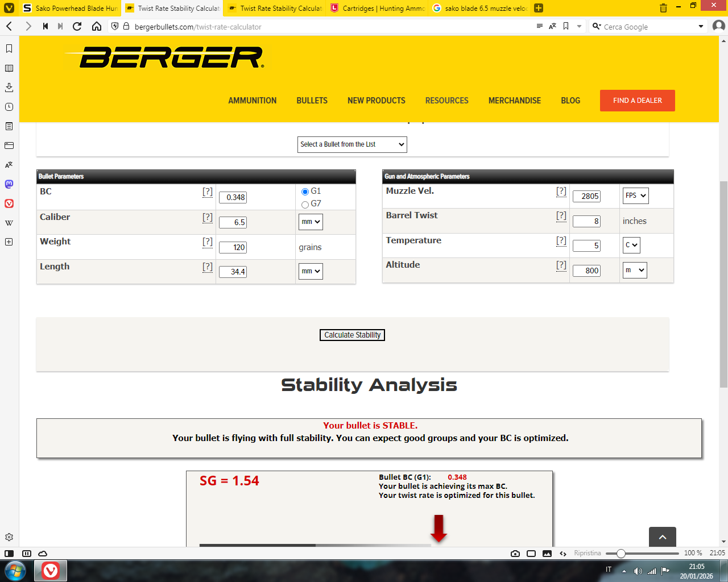Open the BLOG menu item
The width and height of the screenshot is (728, 582).
coord(570,101)
